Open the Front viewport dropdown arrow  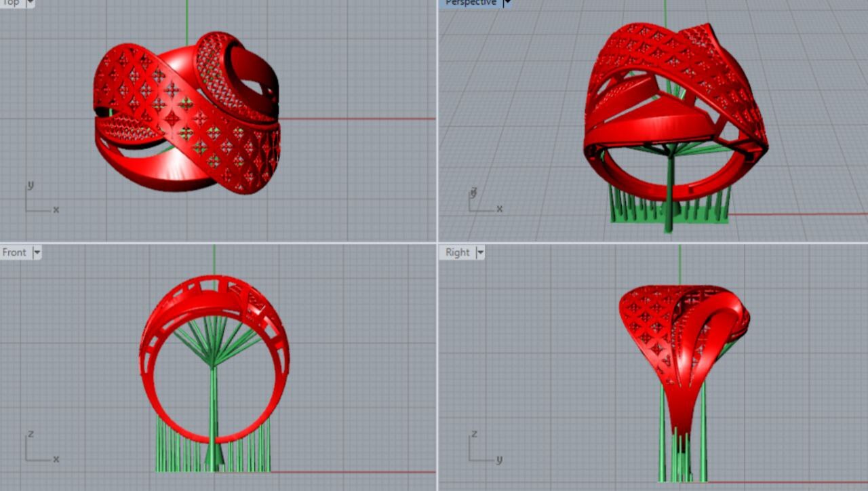coord(37,252)
